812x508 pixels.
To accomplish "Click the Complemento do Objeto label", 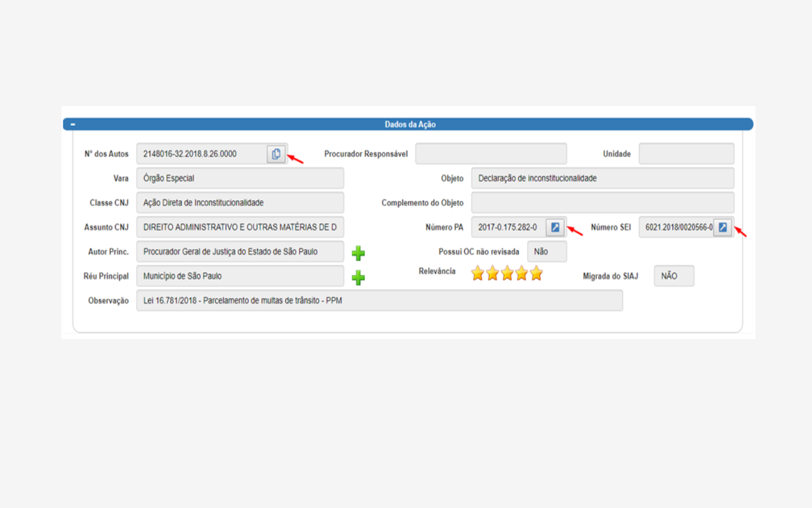I will [422, 203].
